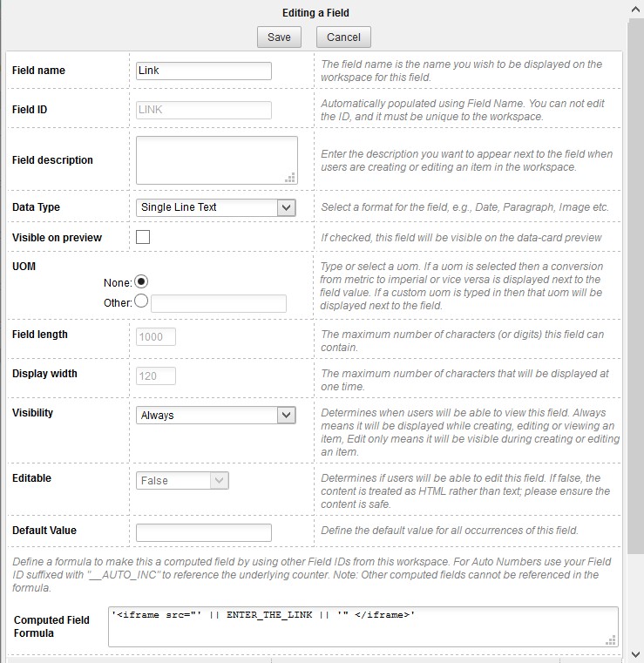Viewport: 644px width, 663px height.
Task: Click inside the Field description textarea
Action: coord(216,160)
